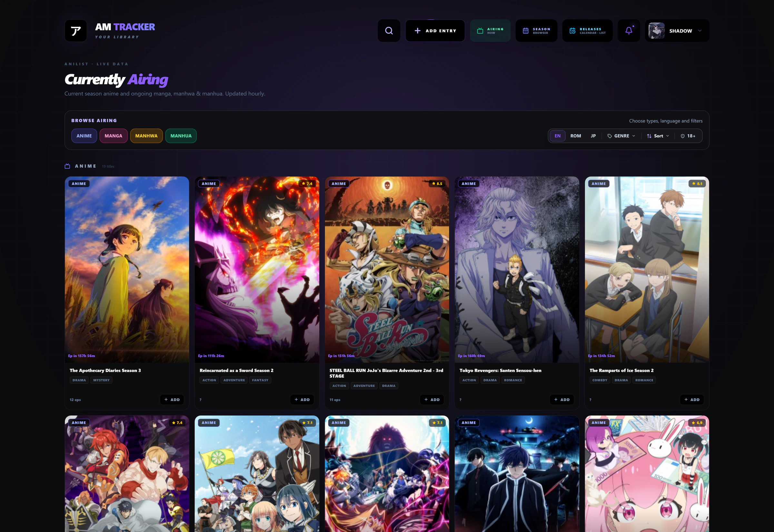
Task: Toggle the ANIME type filter chip
Action: (84, 136)
